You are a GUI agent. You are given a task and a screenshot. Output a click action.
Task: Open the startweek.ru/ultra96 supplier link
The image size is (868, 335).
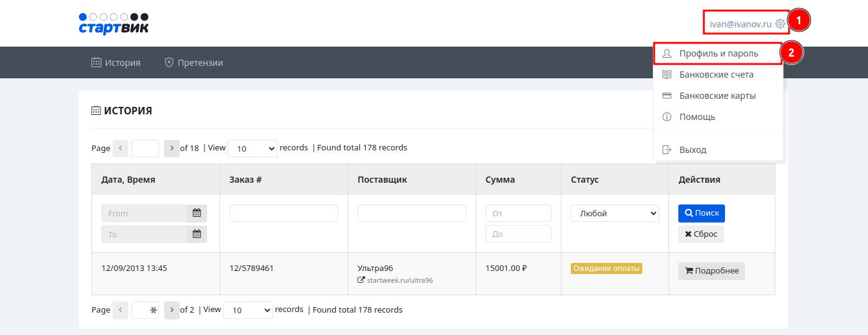399,280
